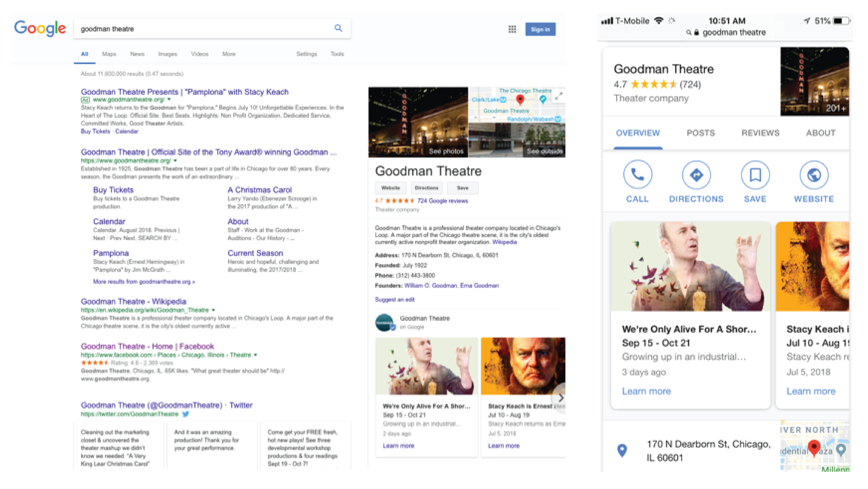This screenshot has width=868, height=489.
Task: Open A Christmas Carol sitelink
Action: tap(259, 190)
